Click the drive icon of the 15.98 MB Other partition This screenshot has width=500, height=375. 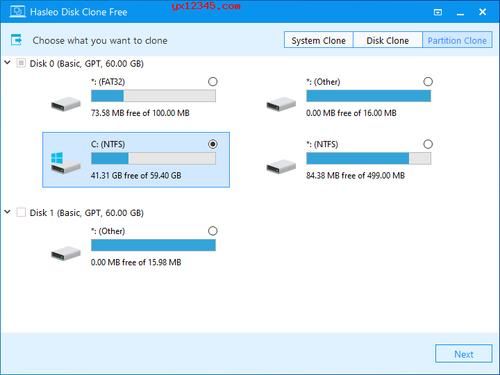pos(66,253)
